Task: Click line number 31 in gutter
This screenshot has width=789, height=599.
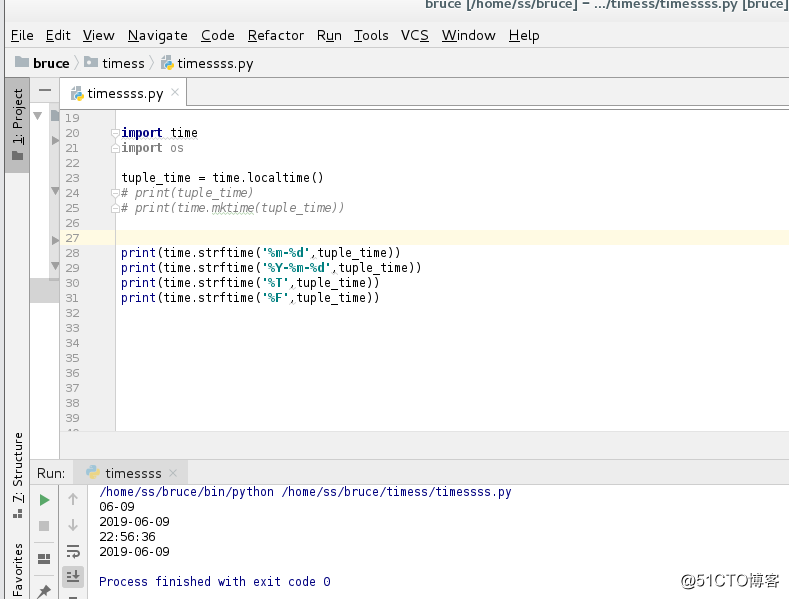Action: coord(72,298)
